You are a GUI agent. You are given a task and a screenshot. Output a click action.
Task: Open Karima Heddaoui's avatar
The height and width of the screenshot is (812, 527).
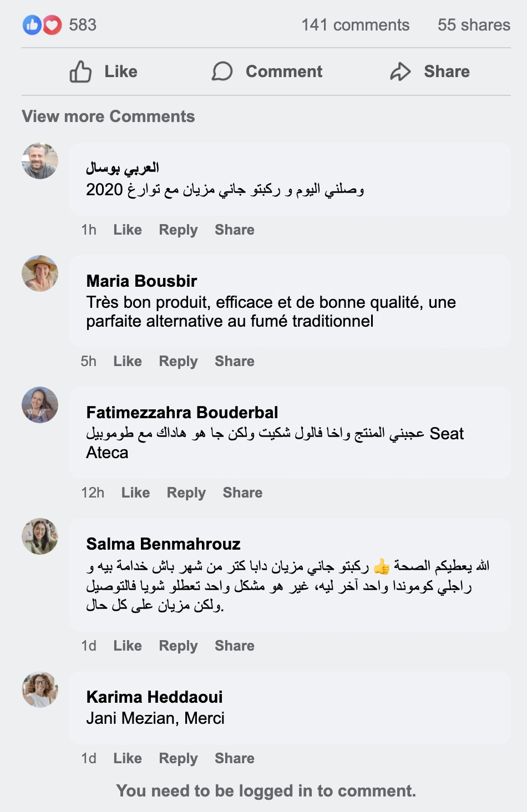tap(40, 689)
